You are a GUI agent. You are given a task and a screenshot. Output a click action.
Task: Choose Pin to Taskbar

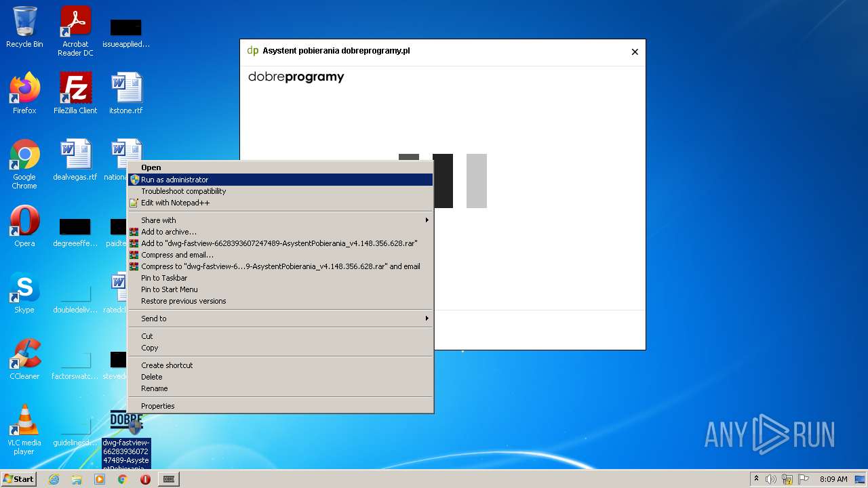281,278
